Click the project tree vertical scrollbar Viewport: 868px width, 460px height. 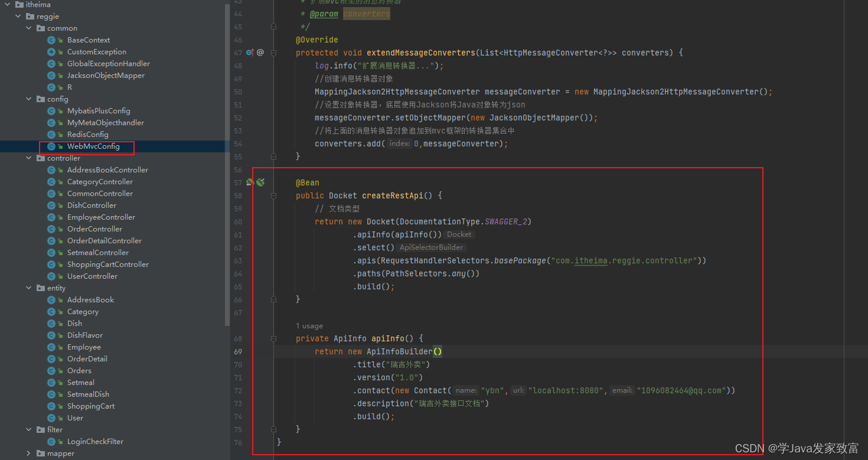227,165
